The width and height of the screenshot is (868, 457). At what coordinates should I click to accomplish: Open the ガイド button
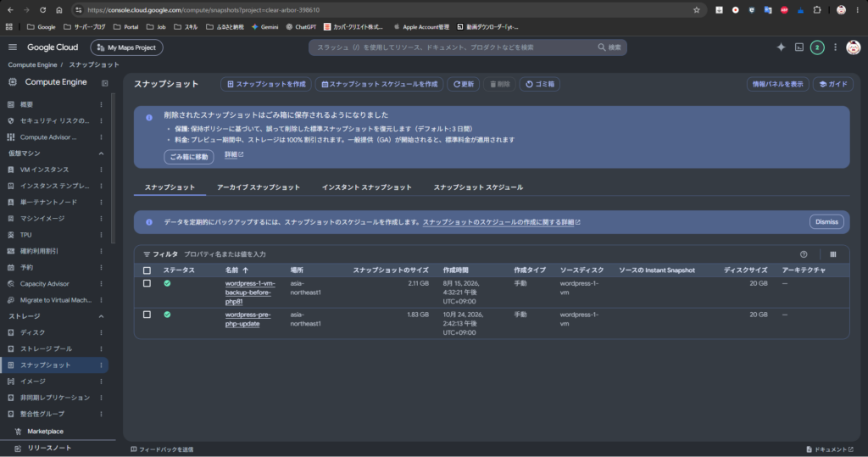pos(833,84)
